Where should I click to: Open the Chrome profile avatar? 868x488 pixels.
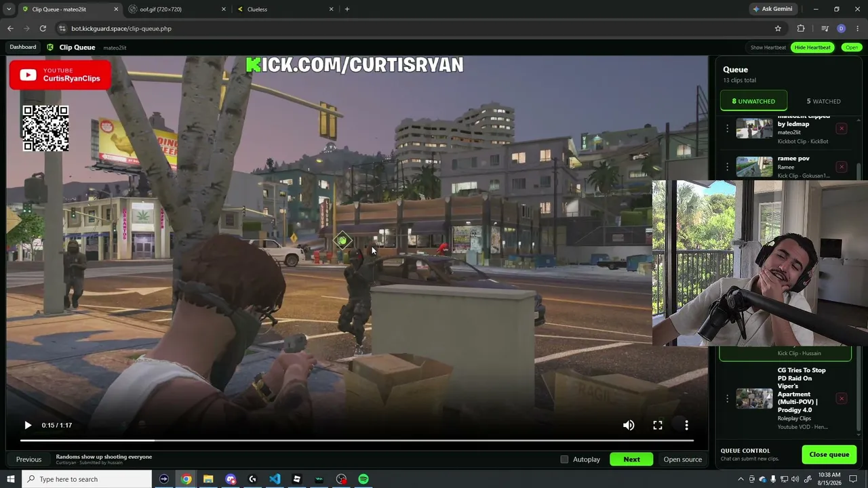tap(841, 28)
